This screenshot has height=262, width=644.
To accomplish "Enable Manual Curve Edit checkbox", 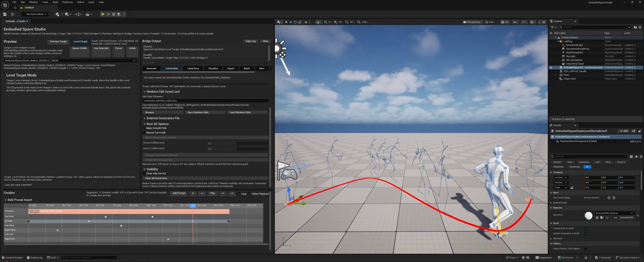I will pos(144,133).
